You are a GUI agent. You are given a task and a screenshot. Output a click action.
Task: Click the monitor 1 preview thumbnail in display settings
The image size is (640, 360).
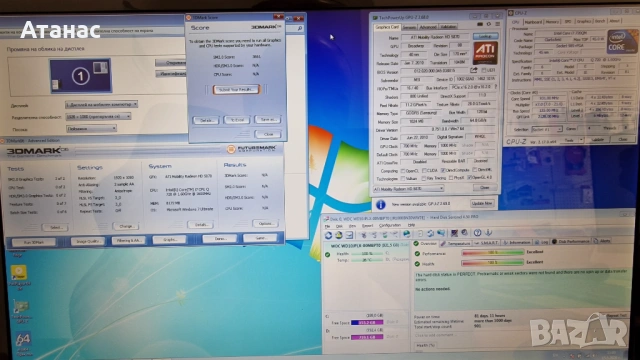(80, 76)
